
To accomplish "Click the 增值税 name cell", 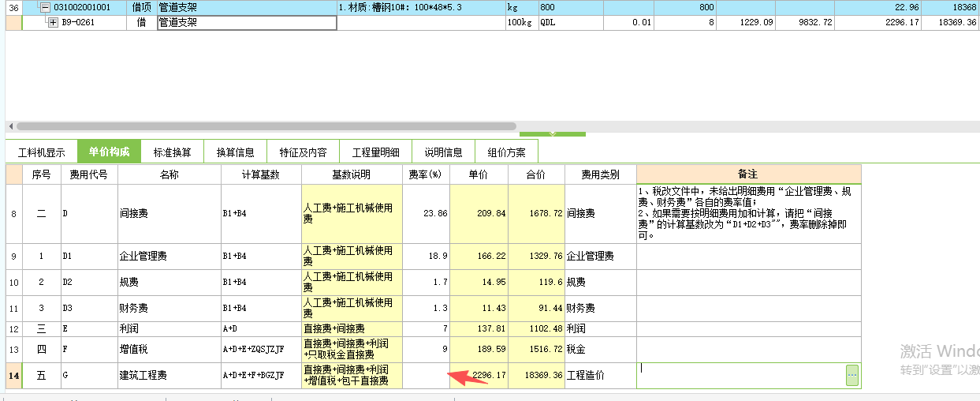I will click(170, 350).
